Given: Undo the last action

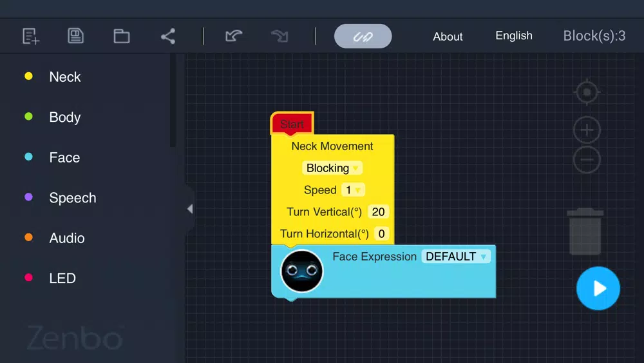Looking at the screenshot, I should pos(234,36).
